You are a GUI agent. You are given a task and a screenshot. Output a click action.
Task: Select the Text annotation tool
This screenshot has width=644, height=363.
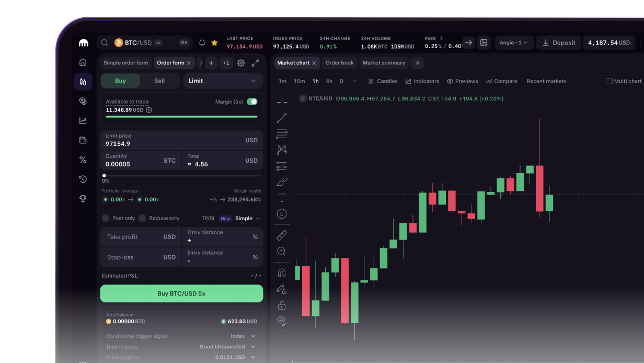tap(282, 198)
